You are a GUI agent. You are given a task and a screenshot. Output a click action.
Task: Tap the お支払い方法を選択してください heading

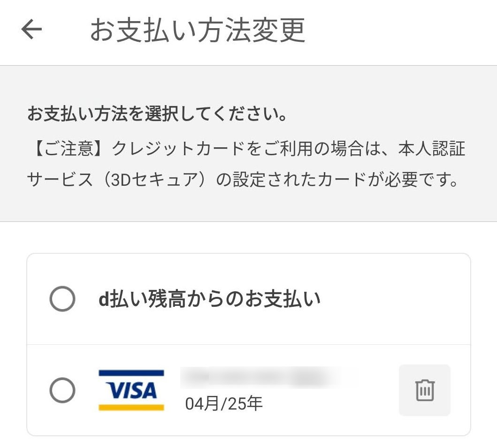pos(157,114)
